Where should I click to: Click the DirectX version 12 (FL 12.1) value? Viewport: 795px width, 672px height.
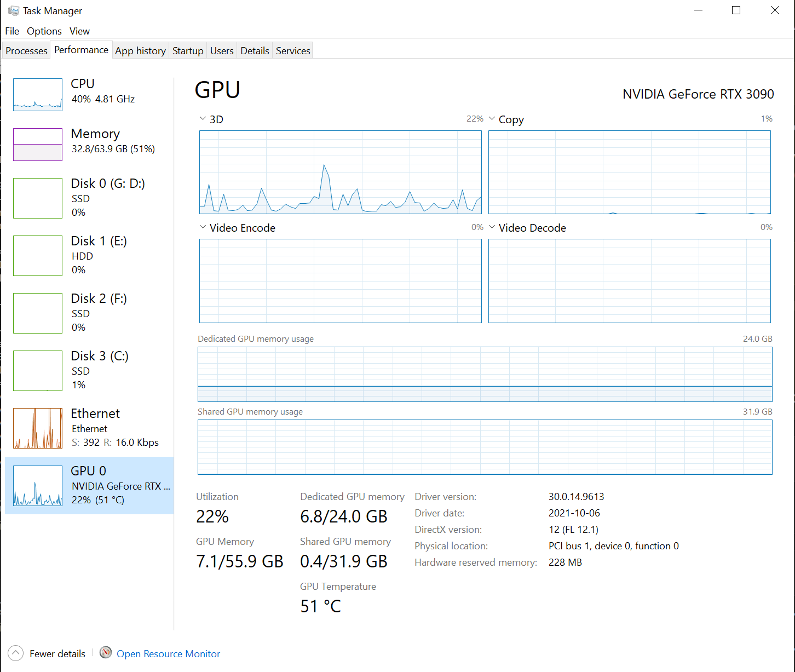[573, 530]
